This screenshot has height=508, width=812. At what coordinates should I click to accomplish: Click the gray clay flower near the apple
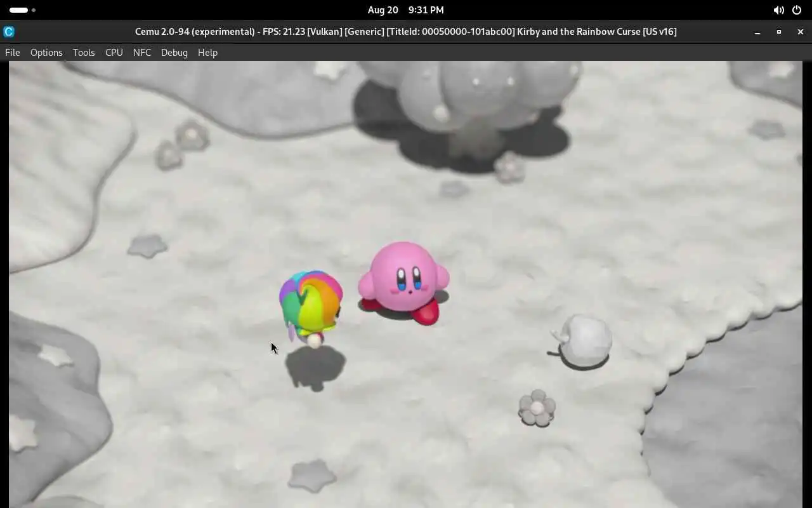pyautogui.click(x=537, y=408)
